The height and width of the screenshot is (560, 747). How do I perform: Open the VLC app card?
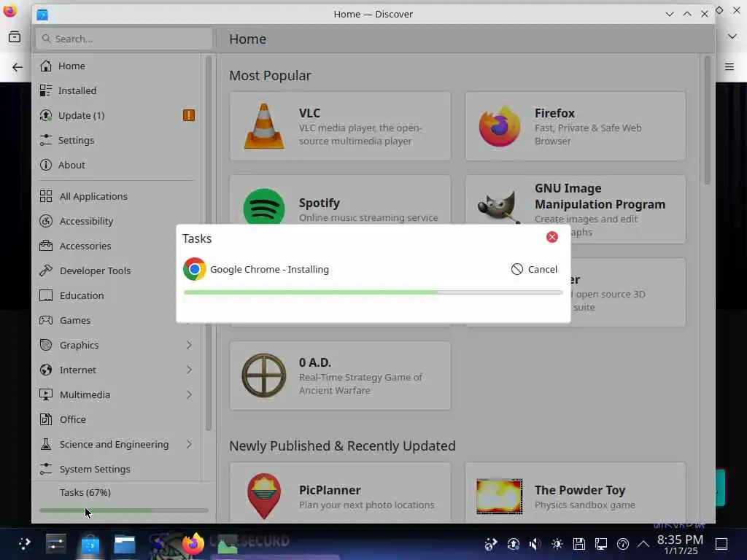[x=340, y=126]
